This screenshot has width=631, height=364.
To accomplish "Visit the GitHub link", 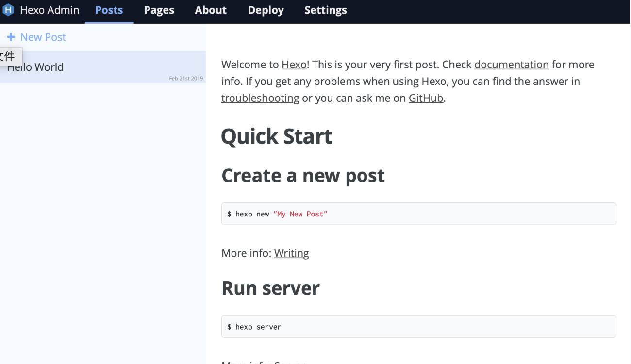I will (x=426, y=98).
